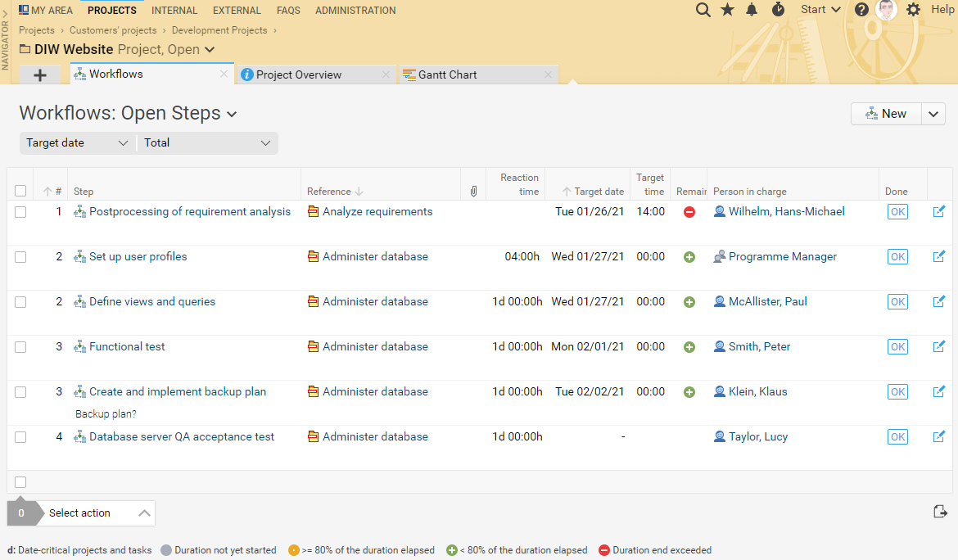The height and width of the screenshot is (560, 958).
Task: Click the favorites star icon
Action: (x=727, y=10)
